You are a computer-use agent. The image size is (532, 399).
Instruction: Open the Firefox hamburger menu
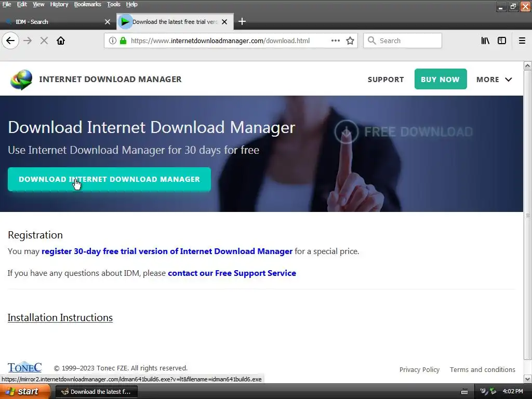522,41
